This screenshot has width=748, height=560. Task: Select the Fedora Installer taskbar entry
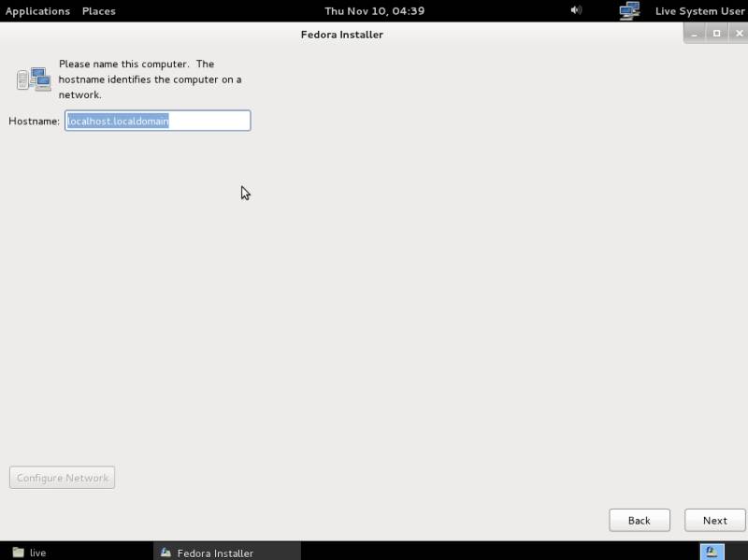[x=227, y=553]
